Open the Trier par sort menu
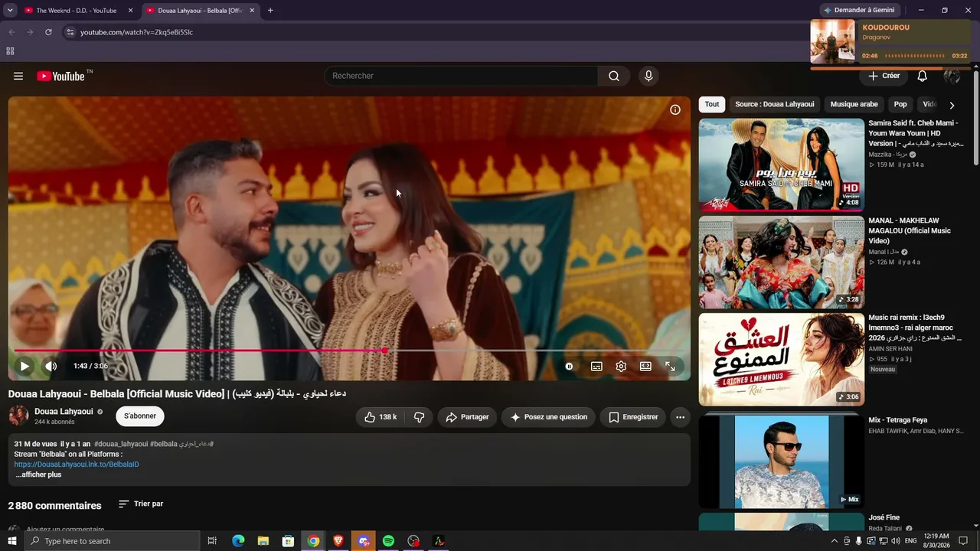Screen dimensions: 980x551 141,504
